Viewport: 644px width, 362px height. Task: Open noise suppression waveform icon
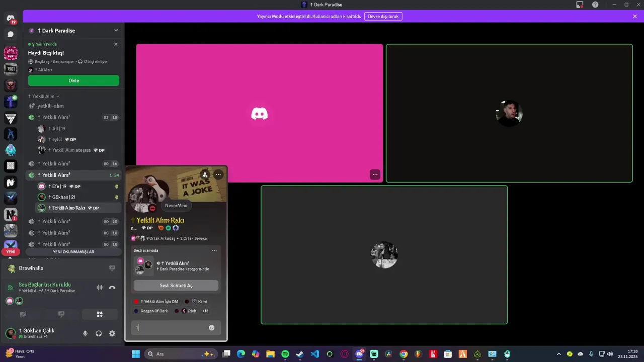coord(100,288)
